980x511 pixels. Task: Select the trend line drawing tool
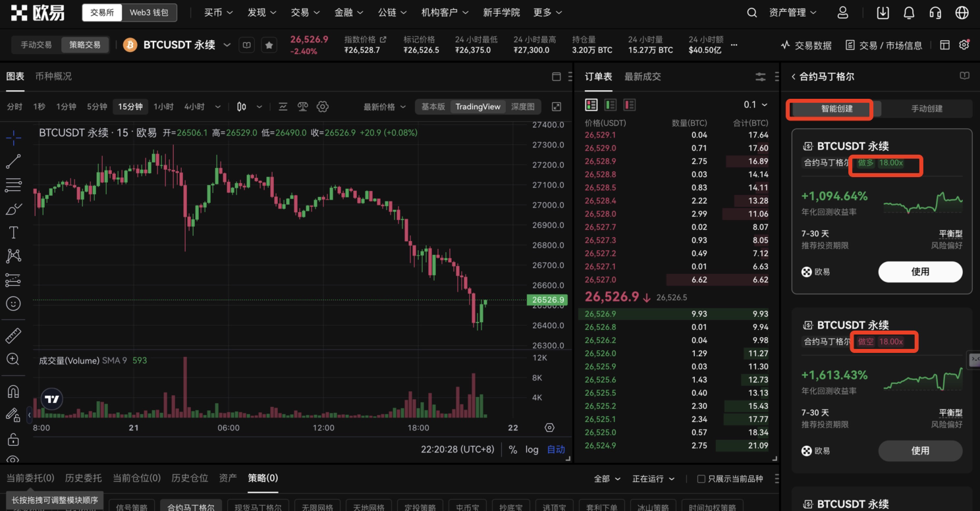coord(13,161)
